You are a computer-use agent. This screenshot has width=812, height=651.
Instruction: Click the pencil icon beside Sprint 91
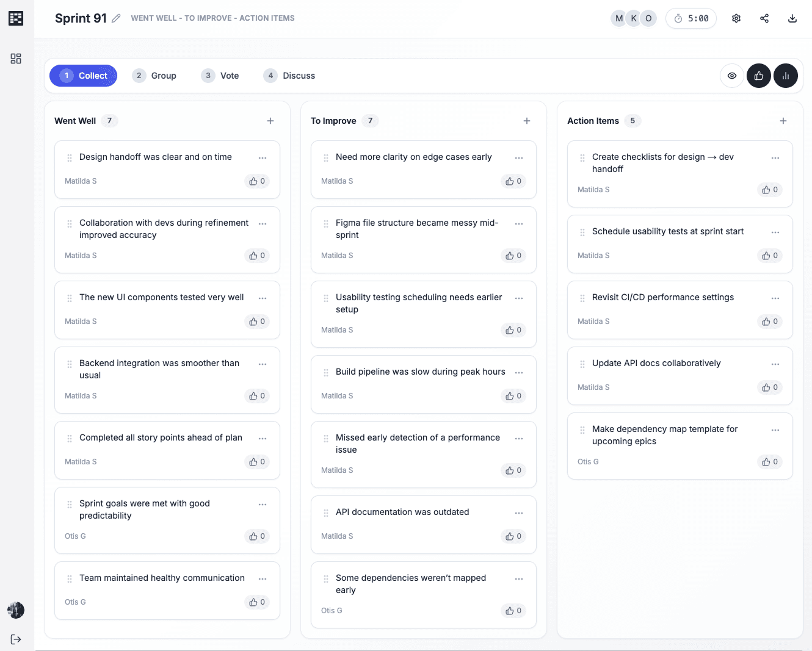(x=116, y=18)
